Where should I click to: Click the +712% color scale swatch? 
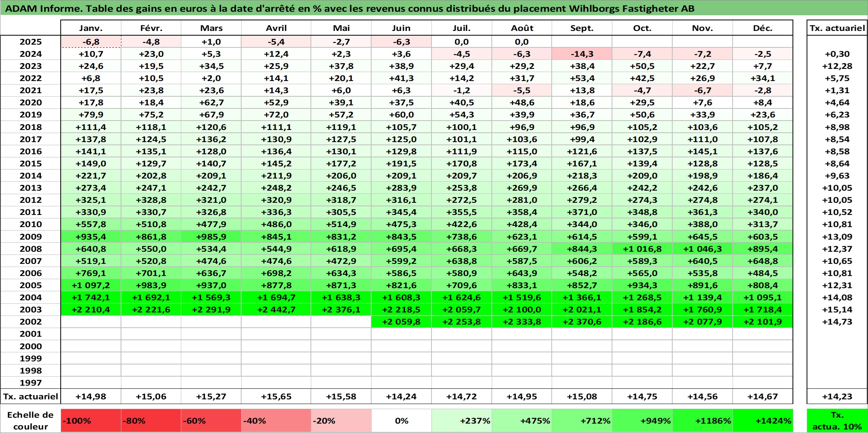coord(582,421)
